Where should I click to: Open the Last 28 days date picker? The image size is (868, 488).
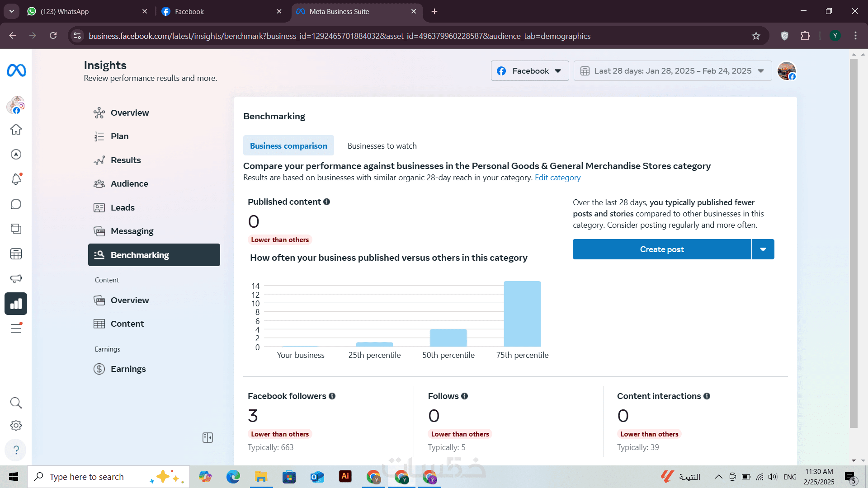click(x=672, y=71)
